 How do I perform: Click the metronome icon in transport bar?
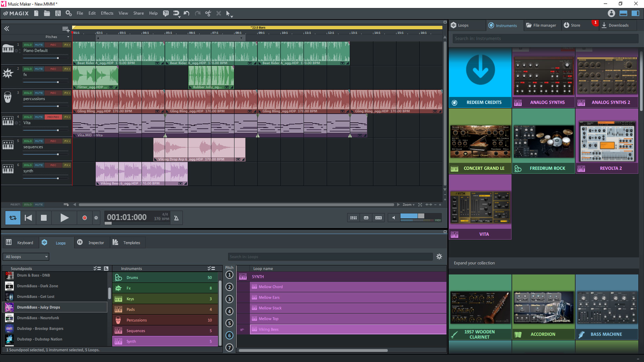pyautogui.click(x=176, y=218)
